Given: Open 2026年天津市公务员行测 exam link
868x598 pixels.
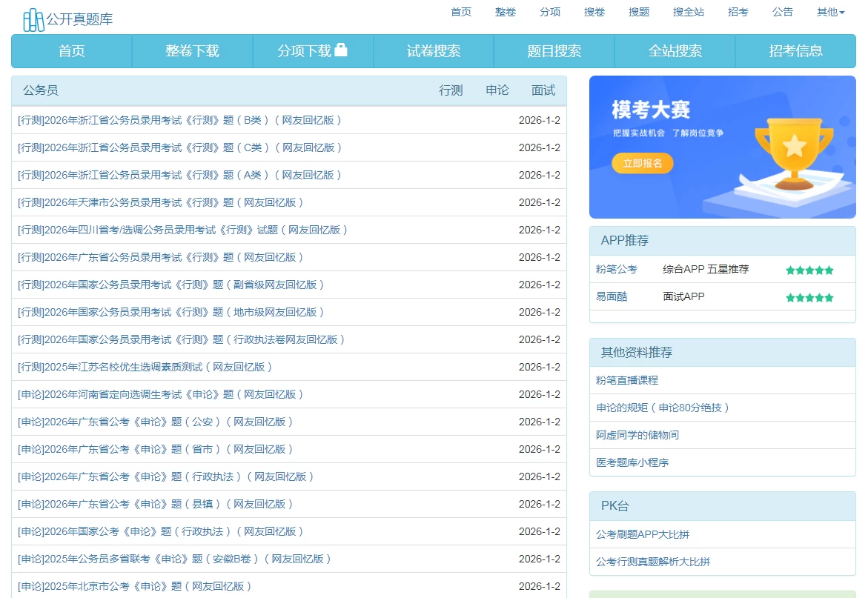Looking at the screenshot, I should point(161,202).
